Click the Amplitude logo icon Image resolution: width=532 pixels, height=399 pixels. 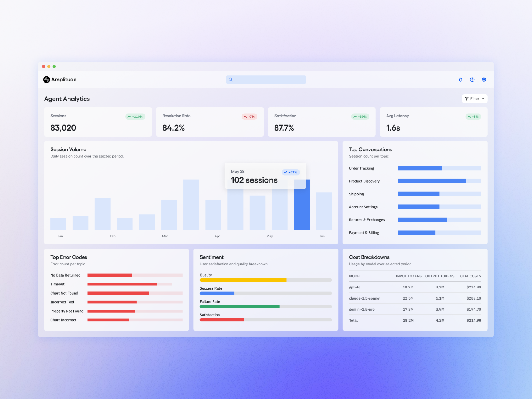pyautogui.click(x=46, y=80)
